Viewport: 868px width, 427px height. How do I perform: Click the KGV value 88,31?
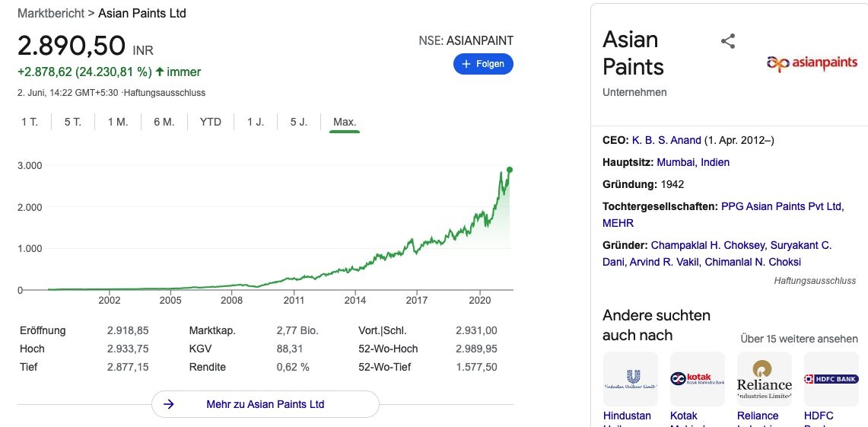click(288, 349)
